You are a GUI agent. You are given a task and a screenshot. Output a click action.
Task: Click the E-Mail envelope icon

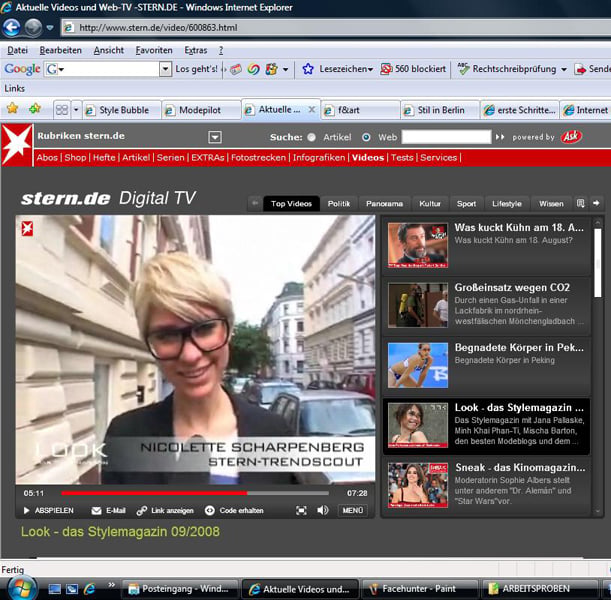[96, 511]
